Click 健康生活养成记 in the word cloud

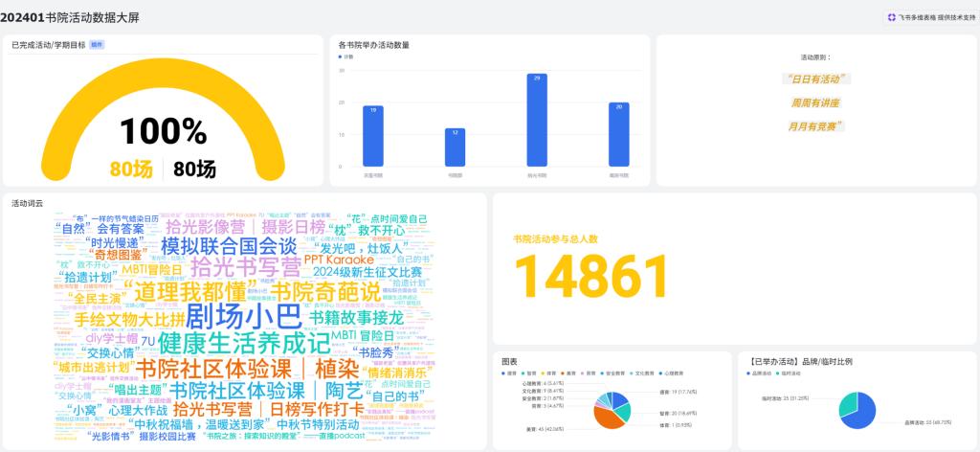(x=243, y=342)
